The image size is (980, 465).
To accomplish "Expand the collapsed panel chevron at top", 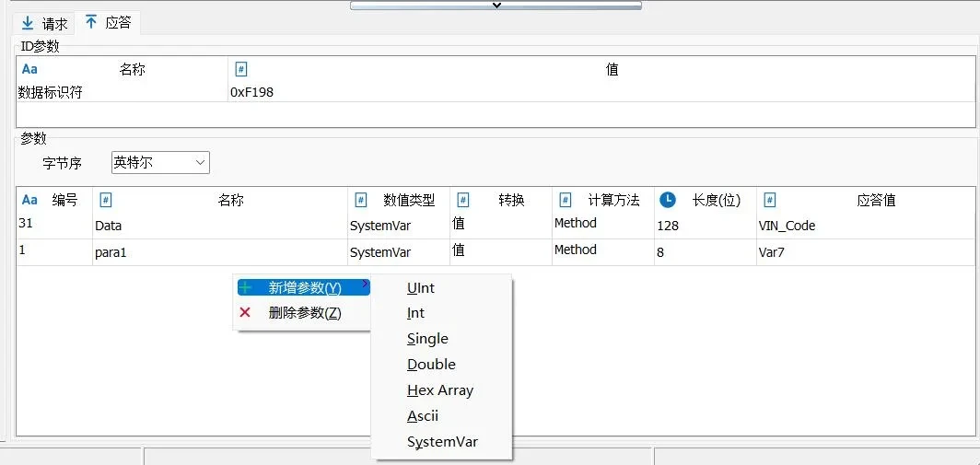I will pos(496,5).
